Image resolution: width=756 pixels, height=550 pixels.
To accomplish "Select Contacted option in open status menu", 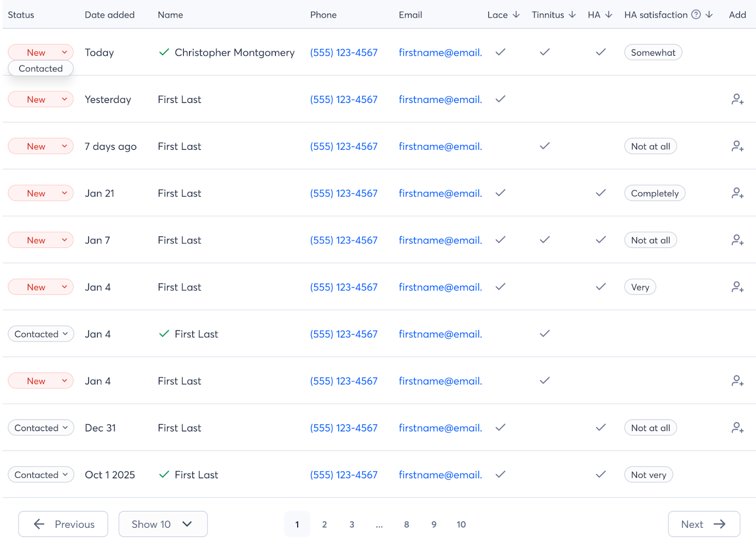I will click(41, 69).
